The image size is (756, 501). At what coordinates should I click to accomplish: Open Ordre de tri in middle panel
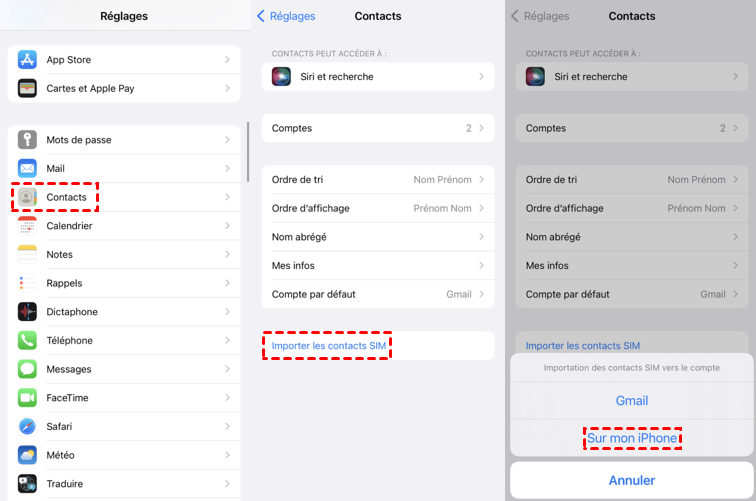[x=378, y=180]
